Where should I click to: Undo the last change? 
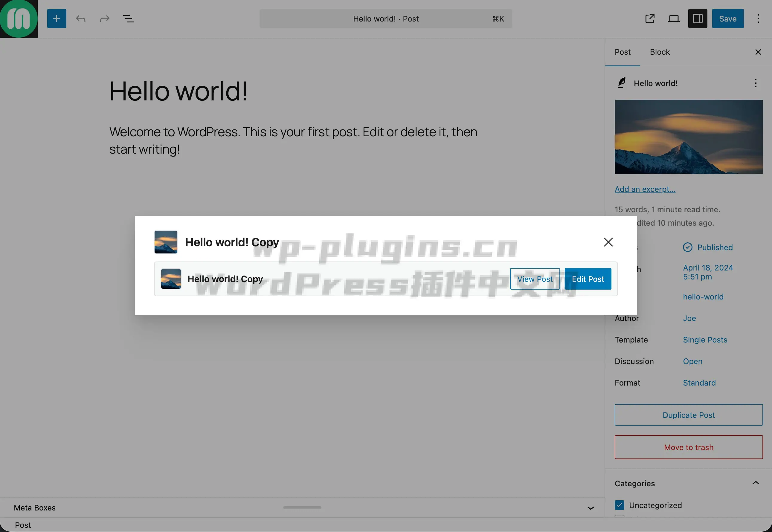[x=81, y=19]
